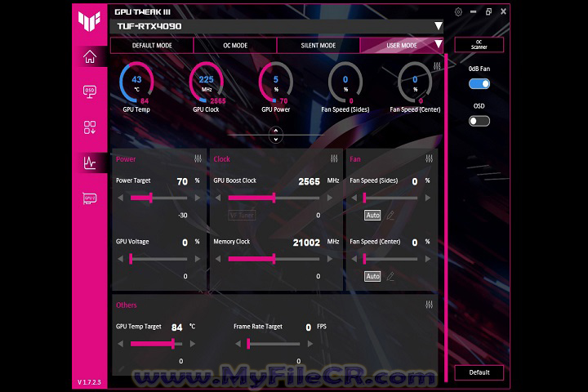Click the Default reset button
This screenshot has height=392, width=588.
tap(479, 372)
